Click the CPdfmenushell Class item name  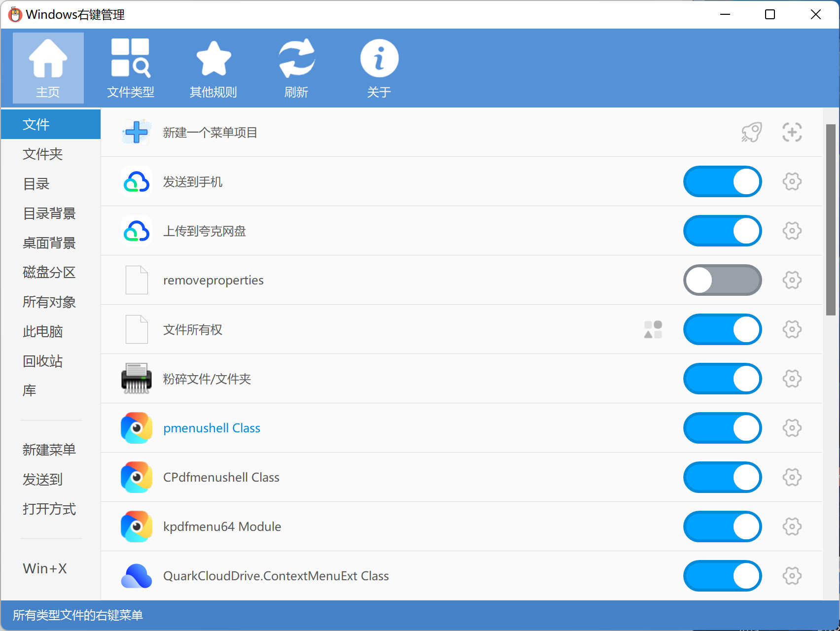click(221, 477)
